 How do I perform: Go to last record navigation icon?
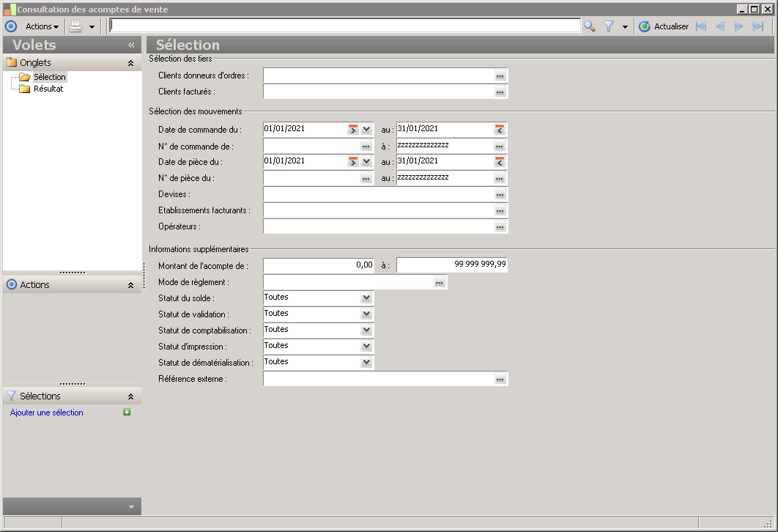click(758, 26)
